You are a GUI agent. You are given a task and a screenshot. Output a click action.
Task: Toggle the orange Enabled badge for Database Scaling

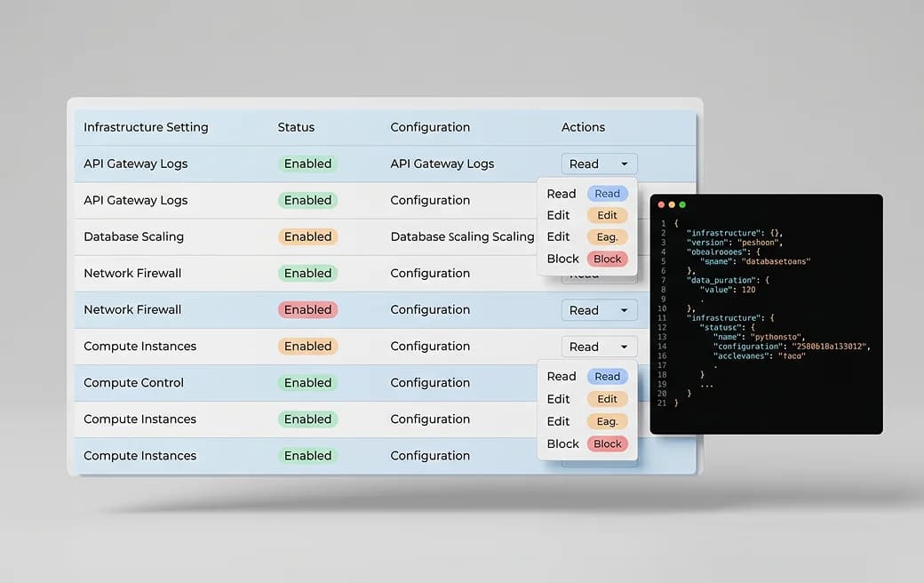click(307, 236)
